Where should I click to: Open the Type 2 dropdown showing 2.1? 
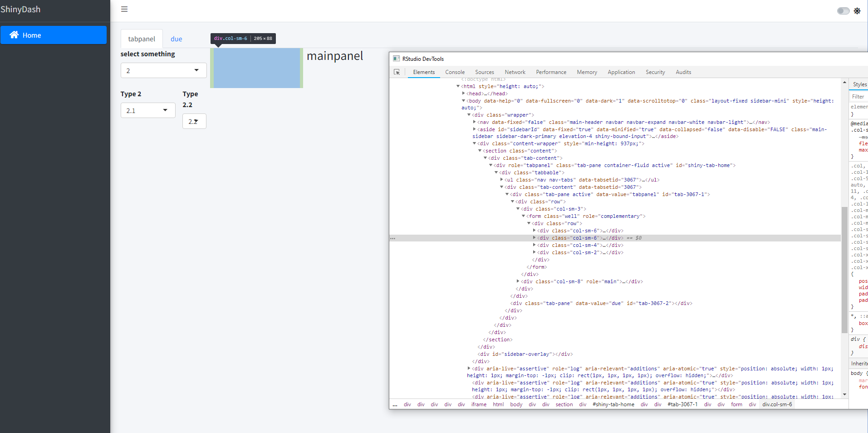tap(147, 110)
